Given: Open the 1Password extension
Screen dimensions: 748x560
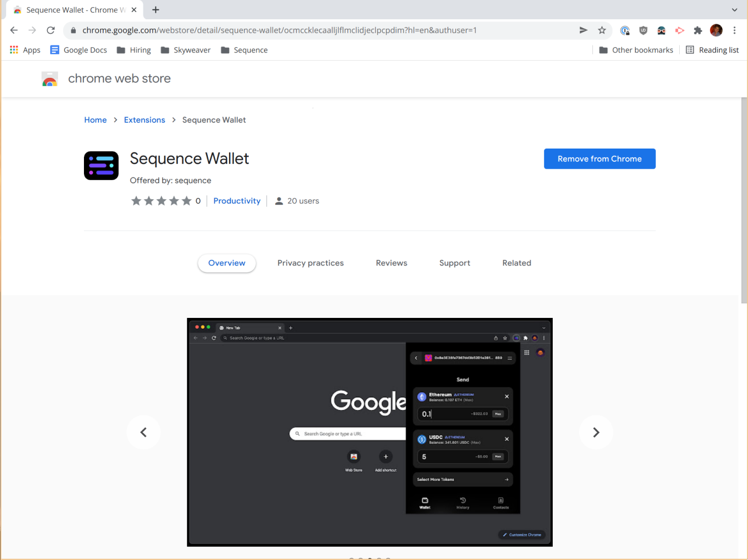Looking at the screenshot, I should point(625,30).
